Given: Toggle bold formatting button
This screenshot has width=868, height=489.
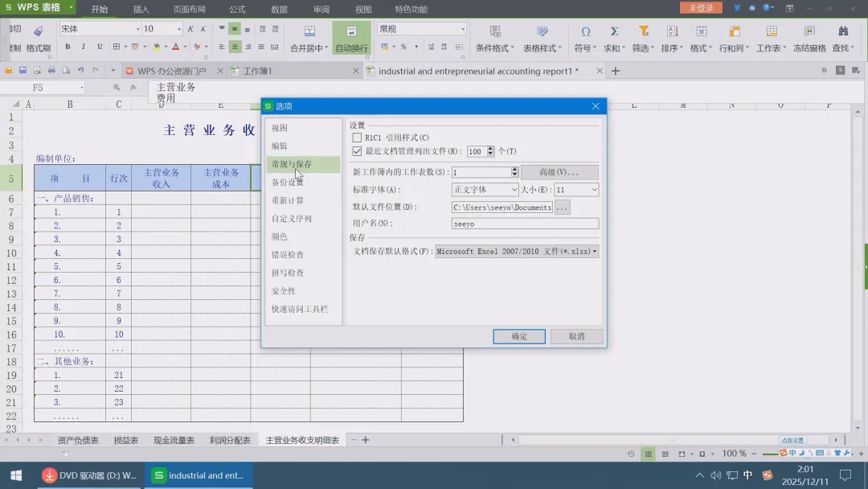Looking at the screenshot, I should point(68,47).
